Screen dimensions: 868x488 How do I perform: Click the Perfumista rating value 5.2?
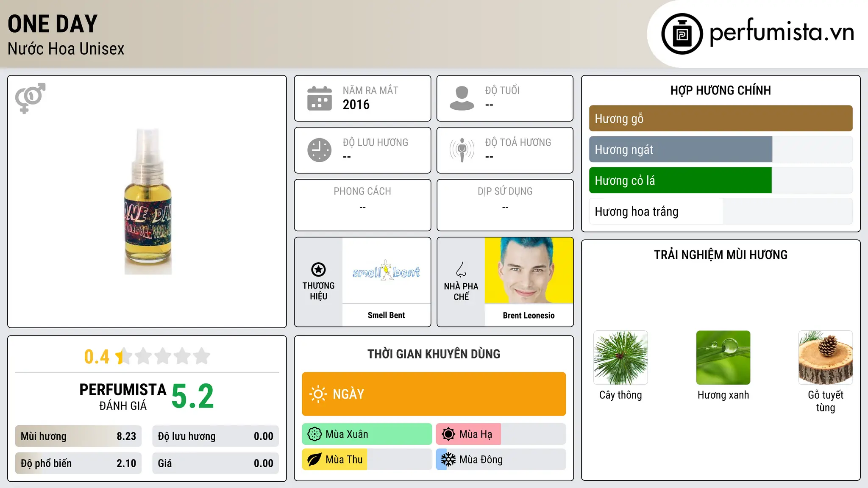click(x=193, y=396)
